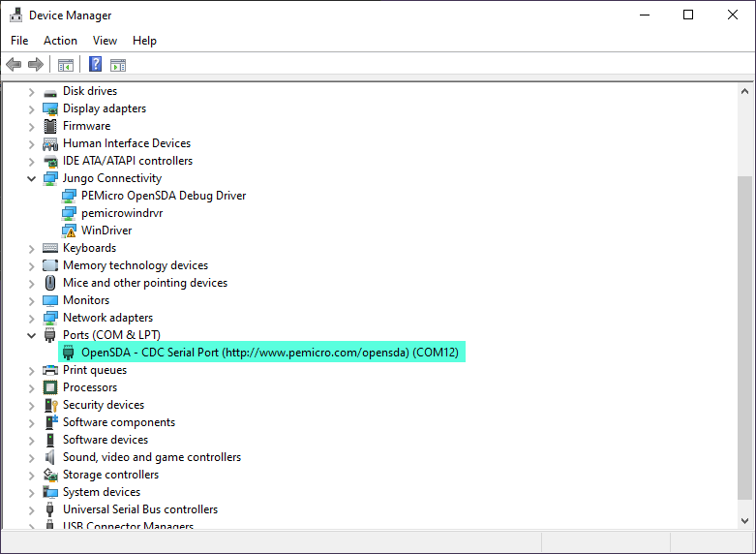Click the Network adapters icon
This screenshot has width=756, height=554.
[x=50, y=318]
